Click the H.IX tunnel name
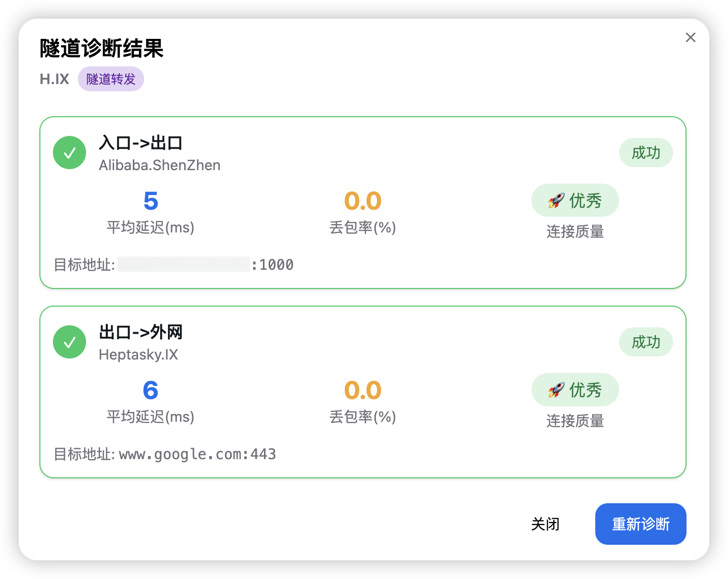The image size is (728, 579). (x=54, y=79)
